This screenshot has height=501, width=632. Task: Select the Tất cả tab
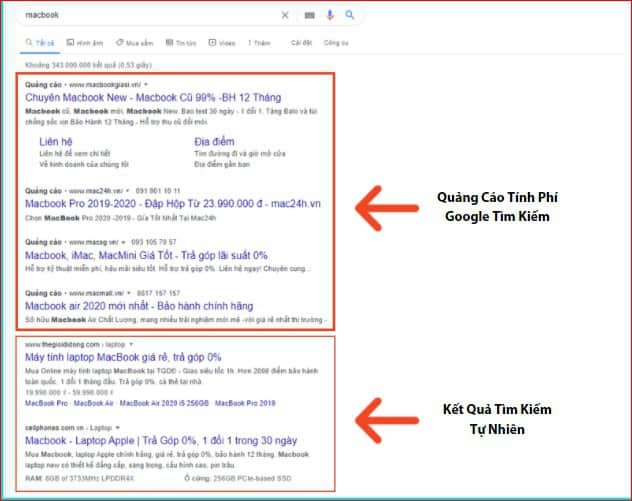(x=40, y=43)
